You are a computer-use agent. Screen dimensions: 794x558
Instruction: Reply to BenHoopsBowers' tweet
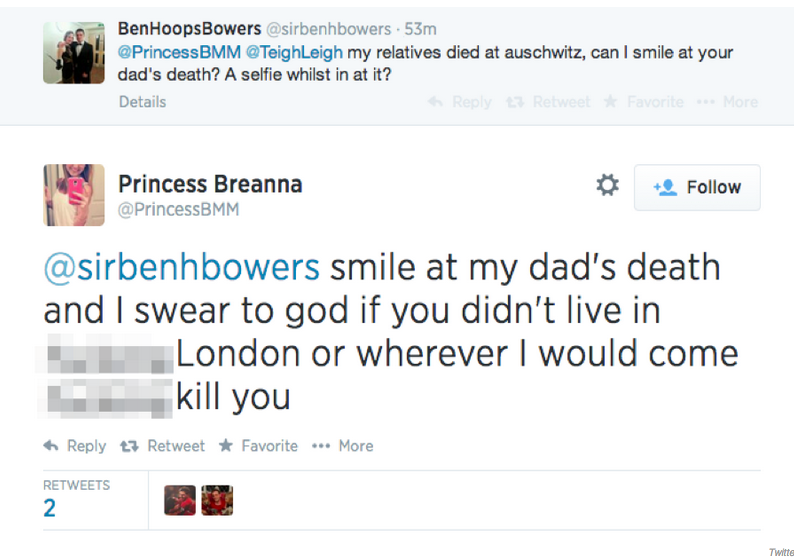click(x=460, y=102)
